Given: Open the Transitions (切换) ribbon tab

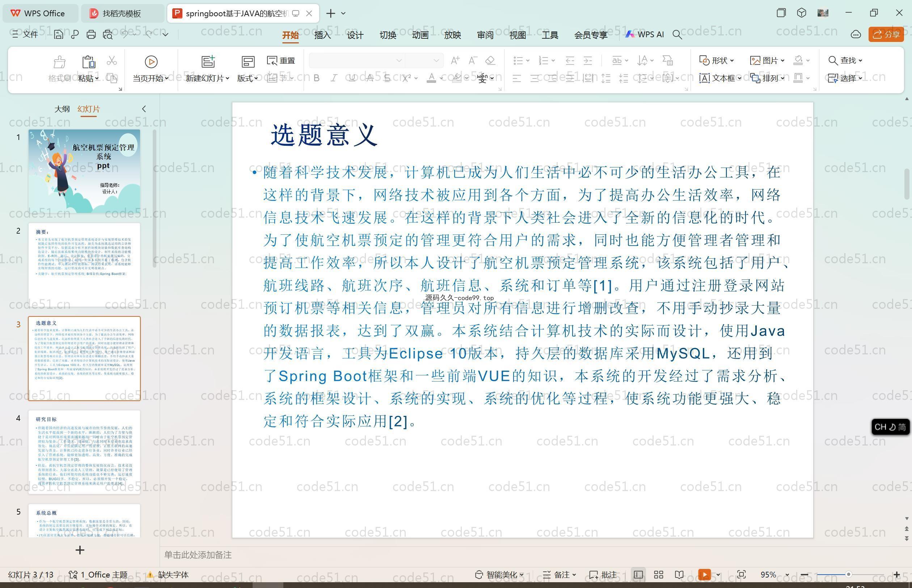Looking at the screenshot, I should 387,35.
